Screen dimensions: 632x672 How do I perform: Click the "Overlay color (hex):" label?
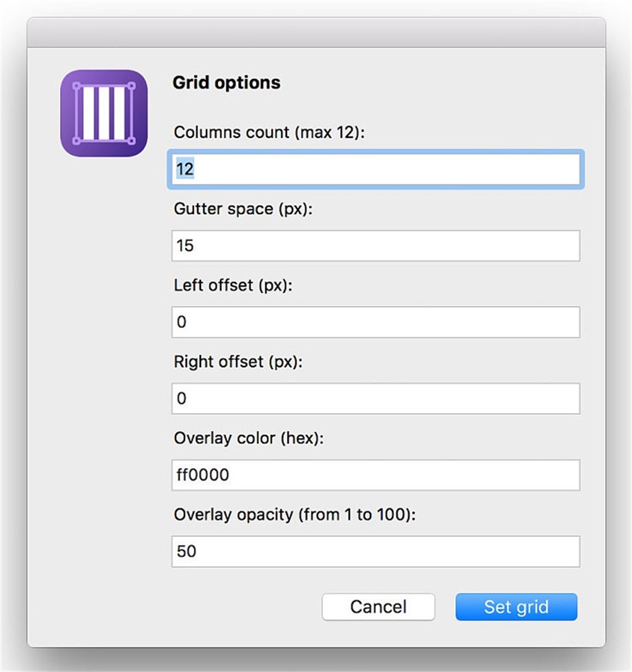point(248,438)
